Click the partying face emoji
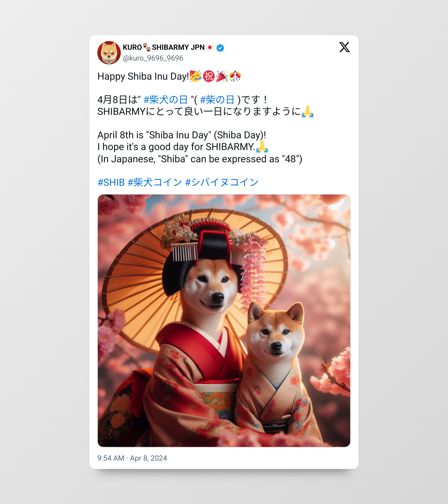 pyautogui.click(x=196, y=77)
